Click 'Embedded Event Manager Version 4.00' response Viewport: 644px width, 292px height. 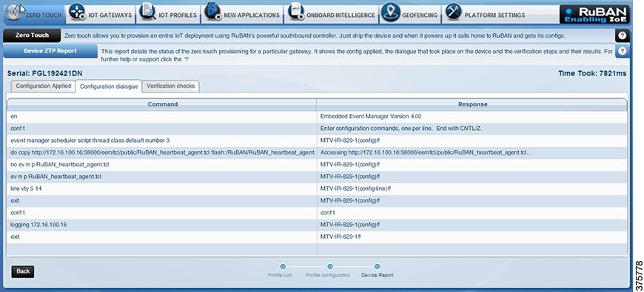pos(472,117)
